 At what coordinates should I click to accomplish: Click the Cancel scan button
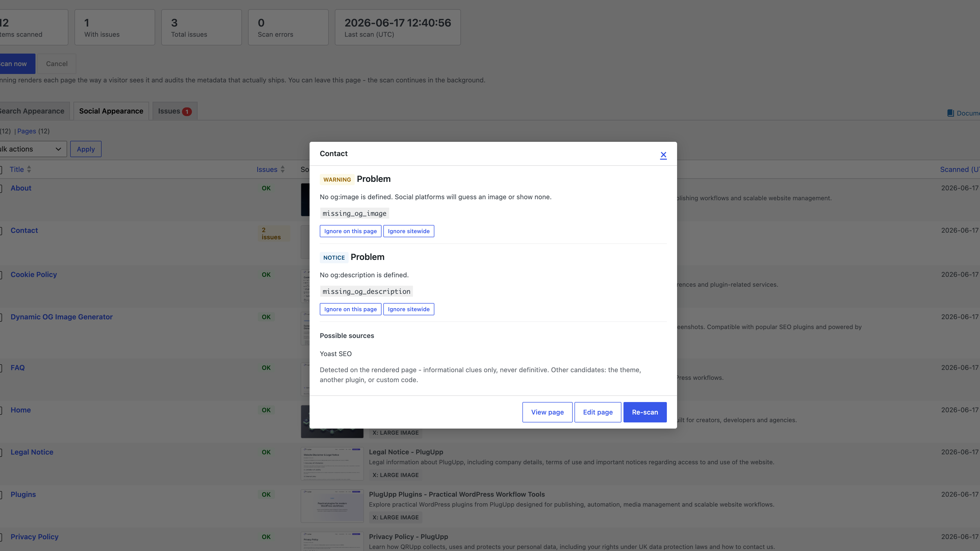click(57, 64)
